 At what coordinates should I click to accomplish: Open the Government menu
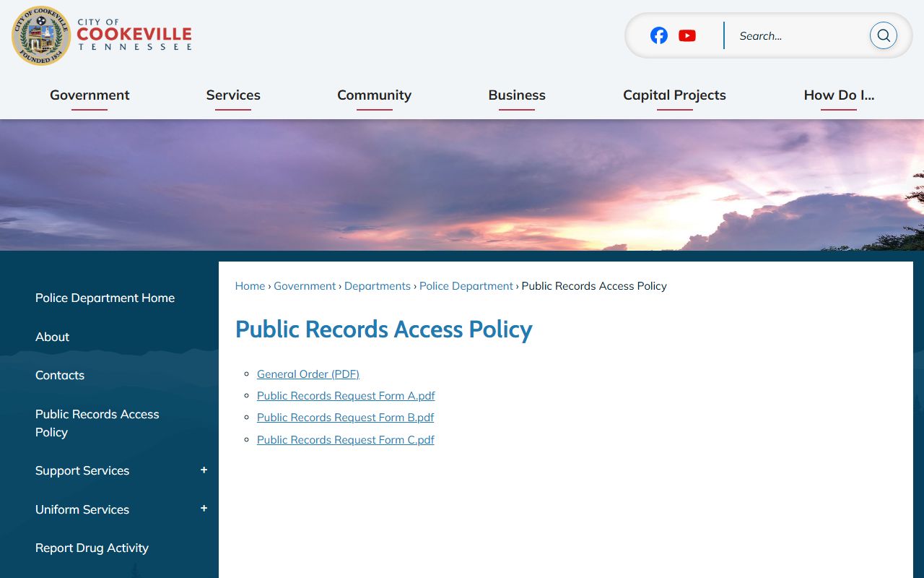click(x=90, y=95)
